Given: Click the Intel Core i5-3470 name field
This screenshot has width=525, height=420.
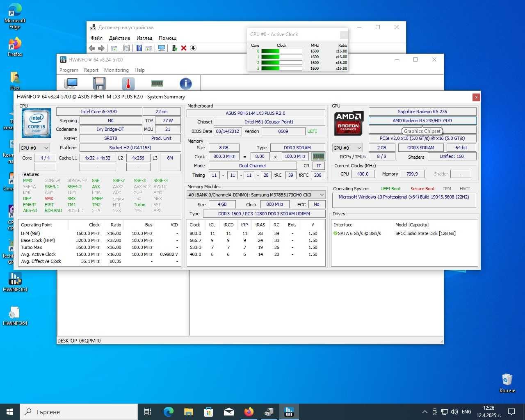Looking at the screenshot, I should tap(99, 112).
